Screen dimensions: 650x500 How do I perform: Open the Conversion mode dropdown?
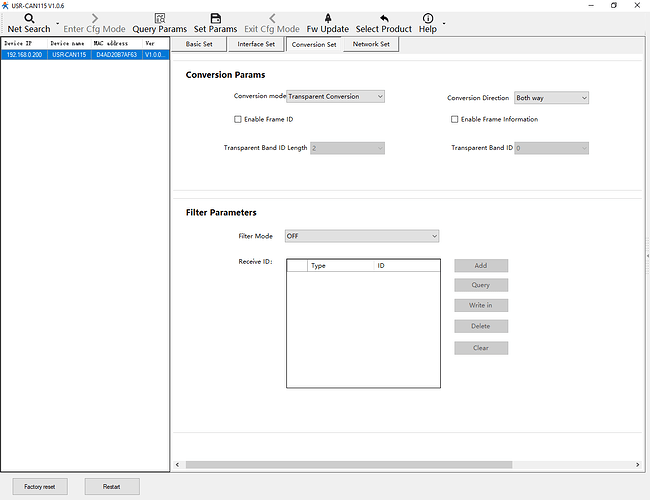pos(336,97)
